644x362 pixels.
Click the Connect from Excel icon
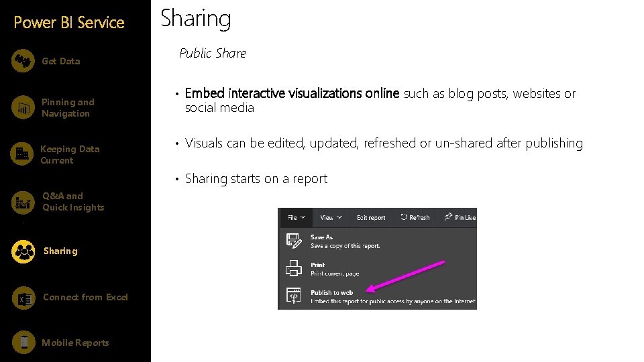[x=24, y=298]
